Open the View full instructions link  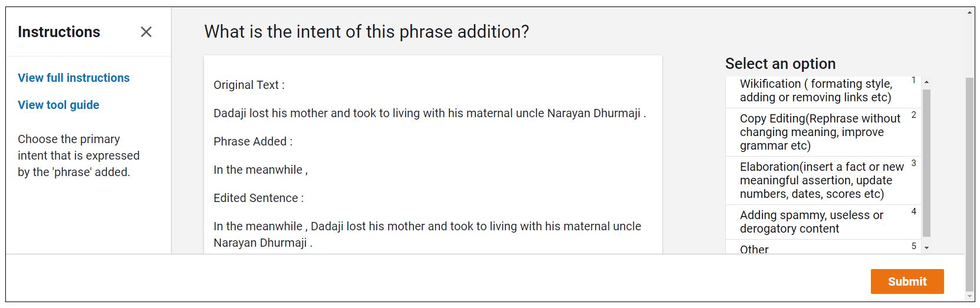(x=74, y=78)
